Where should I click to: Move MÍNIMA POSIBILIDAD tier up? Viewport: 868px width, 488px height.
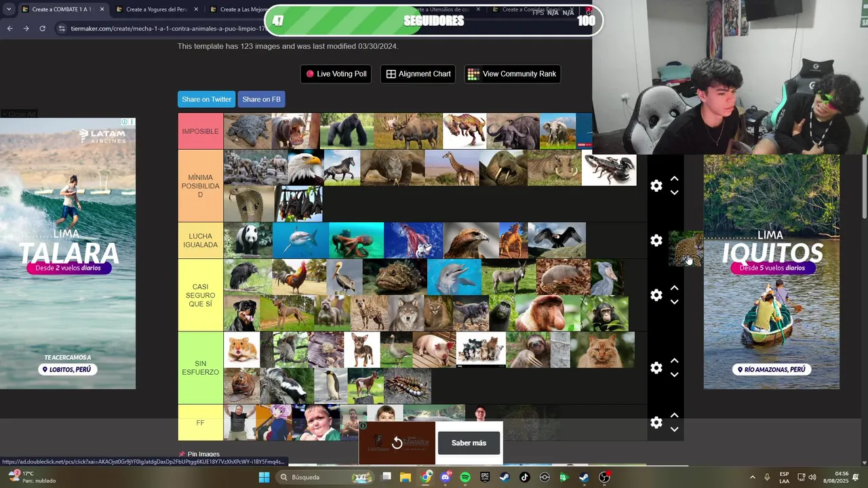click(674, 179)
